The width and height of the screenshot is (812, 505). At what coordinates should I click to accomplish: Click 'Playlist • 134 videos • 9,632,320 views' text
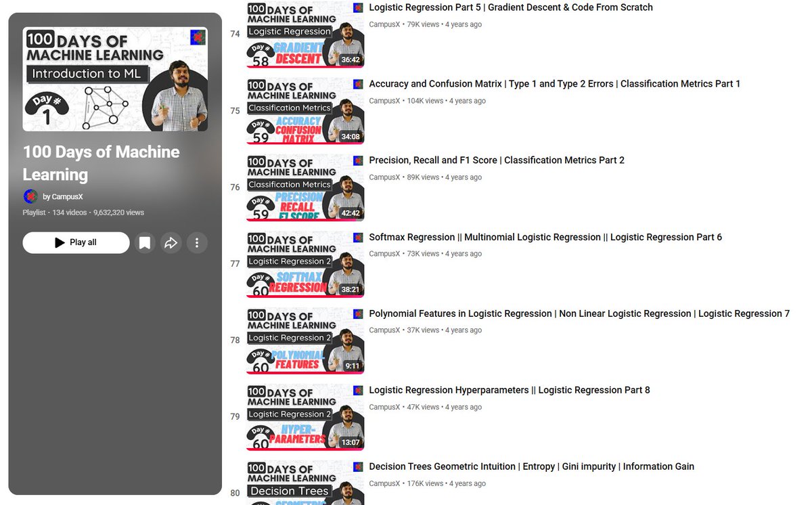click(x=83, y=213)
